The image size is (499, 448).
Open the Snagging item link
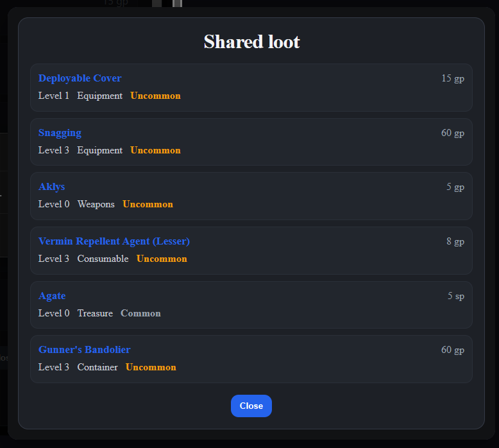60,133
